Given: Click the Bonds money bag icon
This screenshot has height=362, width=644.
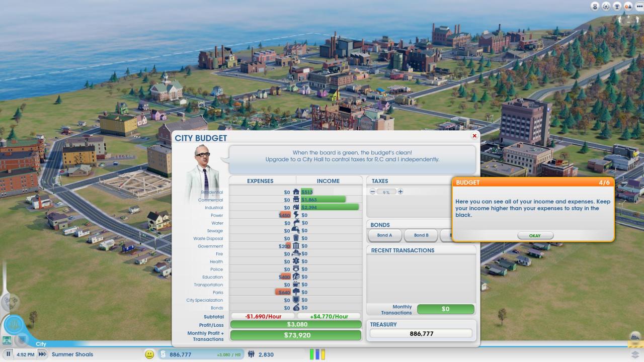Looking at the screenshot, I should 296,308.
